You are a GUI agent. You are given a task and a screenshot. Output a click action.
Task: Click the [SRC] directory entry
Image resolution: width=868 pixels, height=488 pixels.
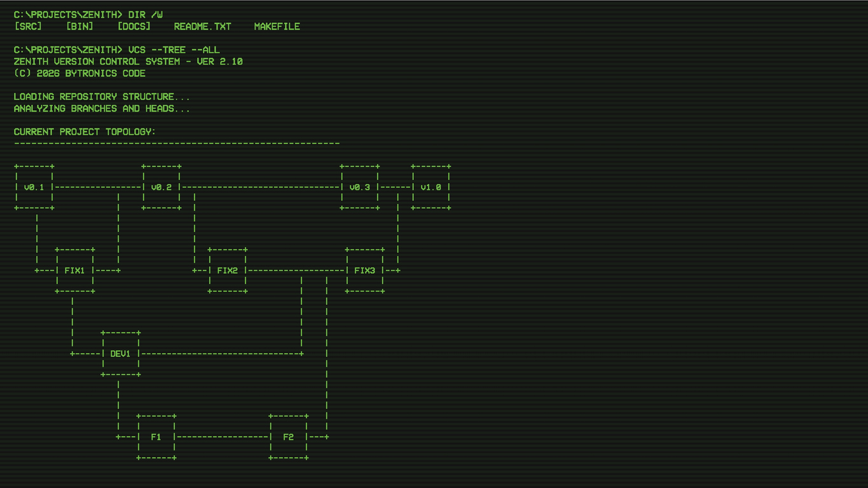tap(28, 27)
